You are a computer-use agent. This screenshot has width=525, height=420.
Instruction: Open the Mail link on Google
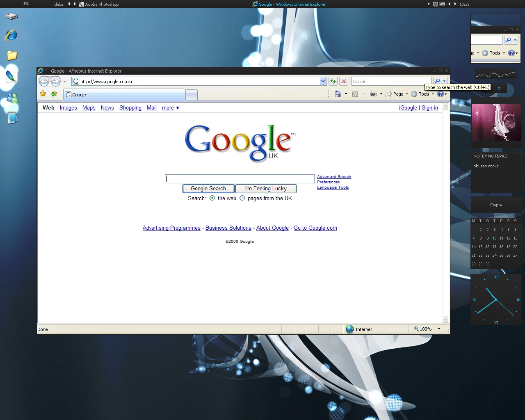pos(152,108)
